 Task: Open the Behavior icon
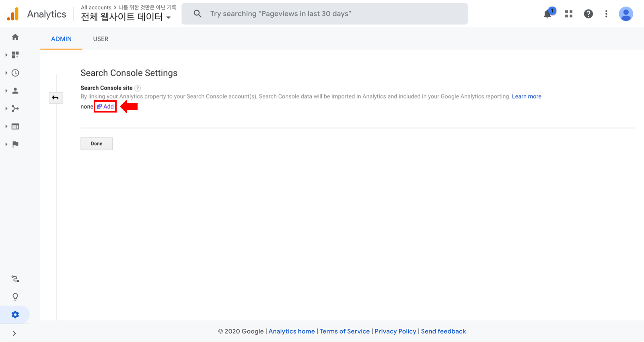15,127
